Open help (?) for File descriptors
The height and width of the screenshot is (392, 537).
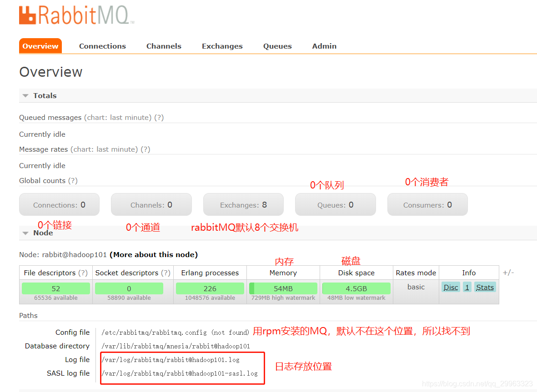(83, 273)
